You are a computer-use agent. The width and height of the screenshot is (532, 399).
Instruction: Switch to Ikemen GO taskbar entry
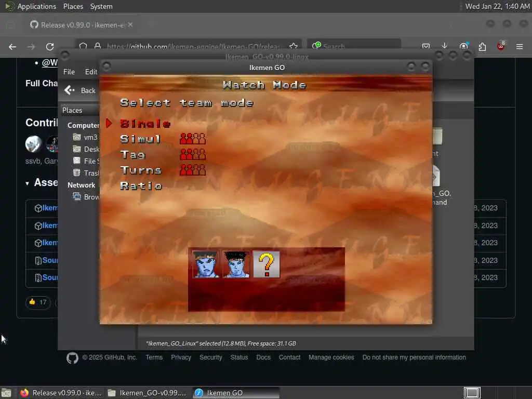(x=236, y=393)
